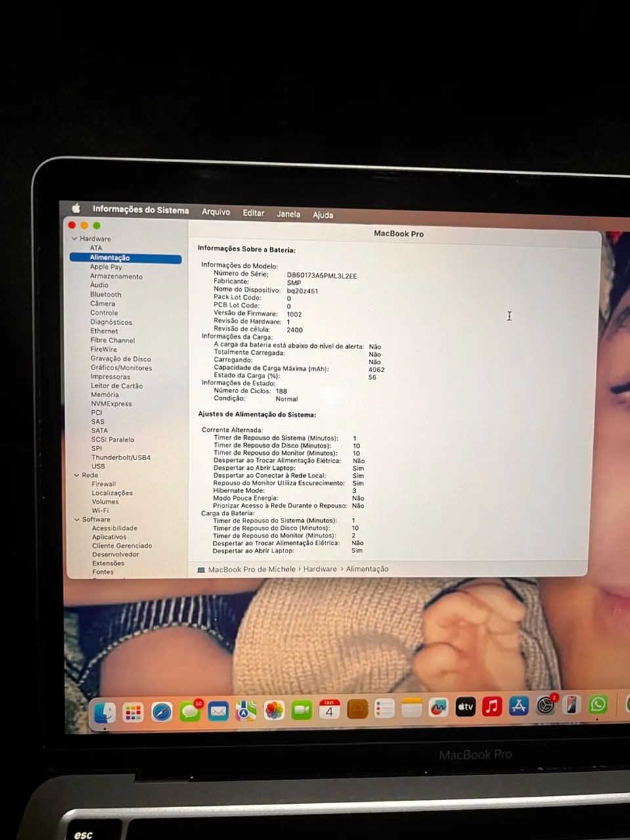Image resolution: width=630 pixels, height=840 pixels.
Task: Collapse the Rede section chevron
Action: click(76, 475)
